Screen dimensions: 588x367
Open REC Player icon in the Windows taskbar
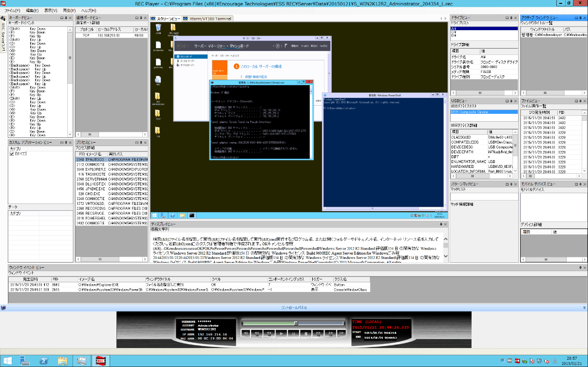tap(100, 361)
